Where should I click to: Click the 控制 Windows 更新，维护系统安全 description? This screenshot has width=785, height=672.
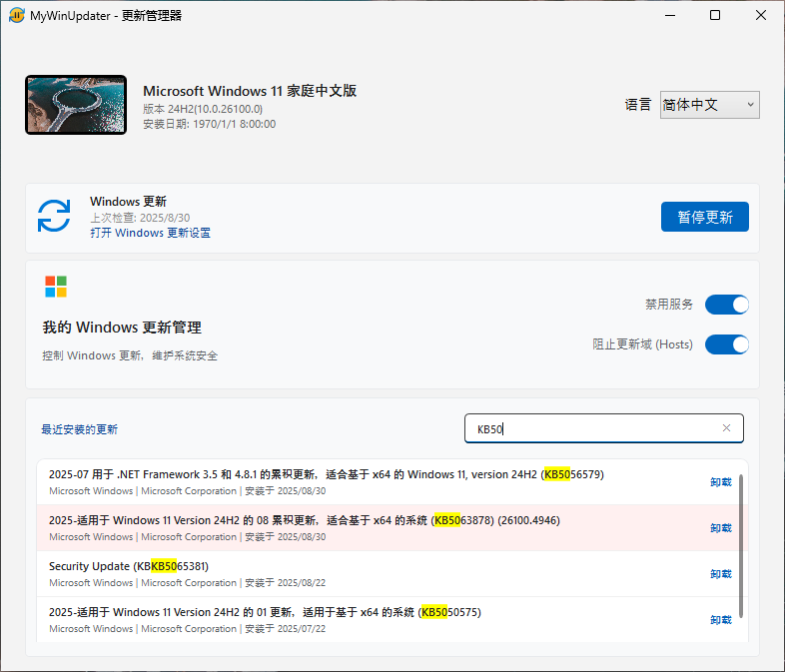pos(130,355)
